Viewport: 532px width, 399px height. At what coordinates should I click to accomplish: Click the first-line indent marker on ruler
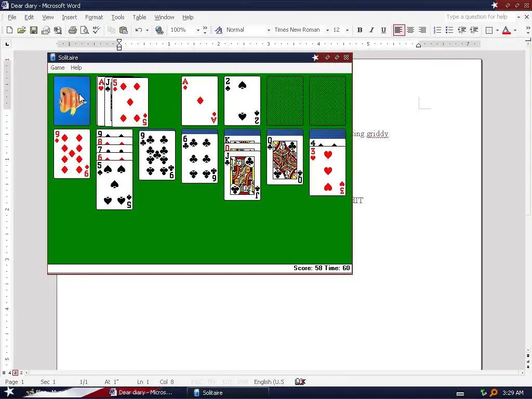(x=119, y=42)
